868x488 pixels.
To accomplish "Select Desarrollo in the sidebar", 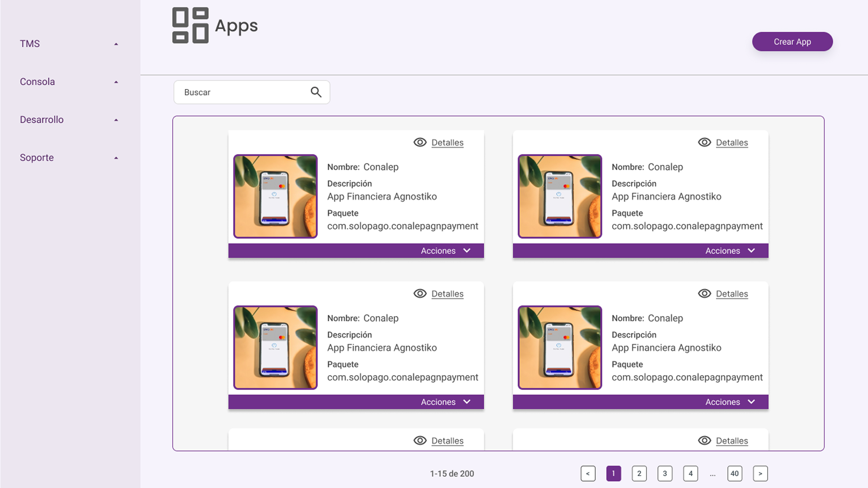I will pos(42,120).
